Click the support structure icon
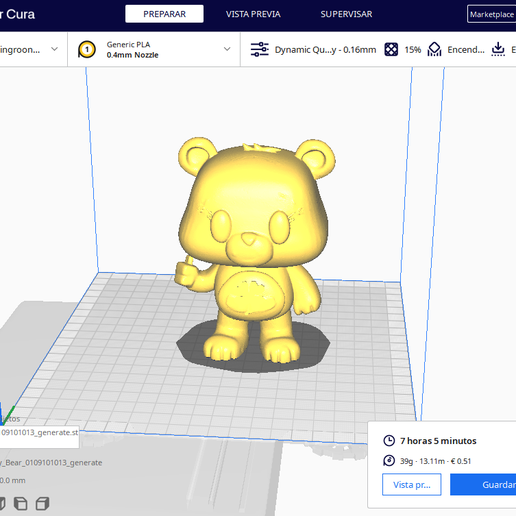Screen dimensions: 516x516 pos(434,49)
